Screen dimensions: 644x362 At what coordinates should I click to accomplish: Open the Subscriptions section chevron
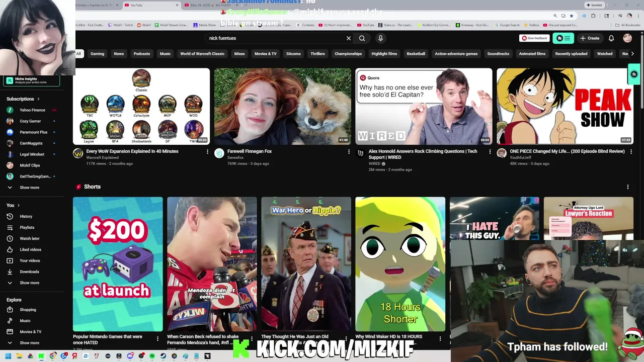click(x=38, y=99)
